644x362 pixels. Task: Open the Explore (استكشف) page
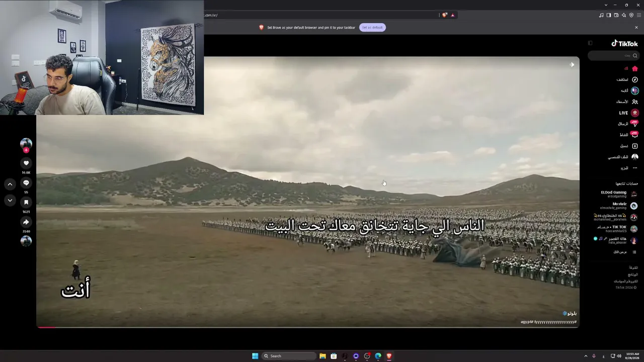tap(627, 79)
